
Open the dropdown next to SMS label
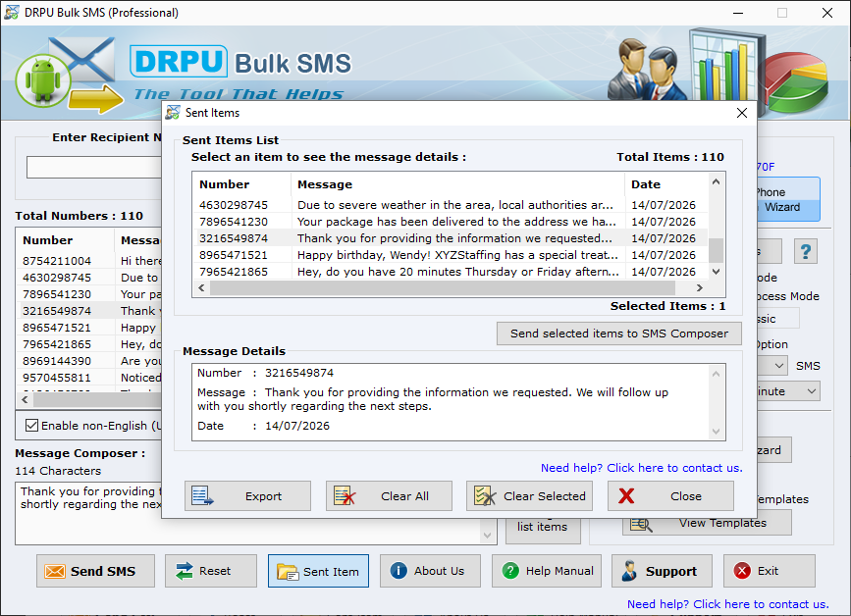point(778,366)
